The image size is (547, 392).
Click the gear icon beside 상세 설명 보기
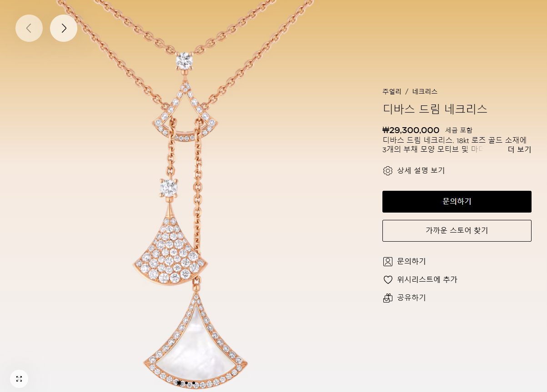point(388,171)
